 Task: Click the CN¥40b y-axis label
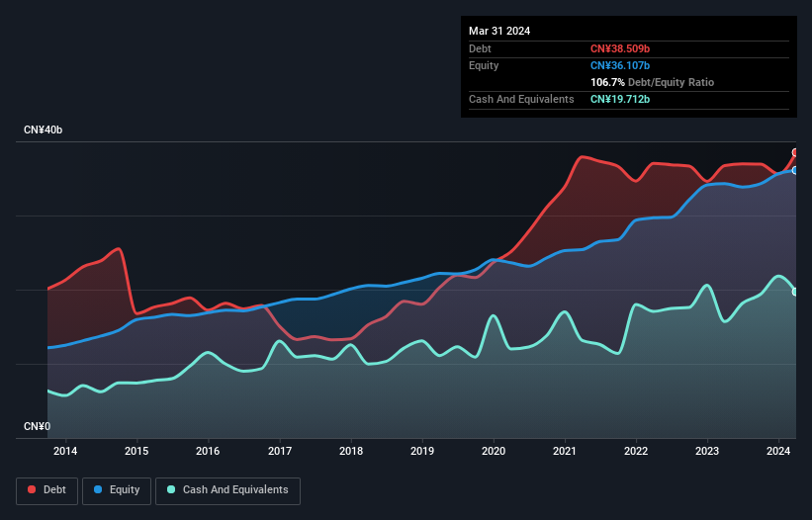[43, 130]
